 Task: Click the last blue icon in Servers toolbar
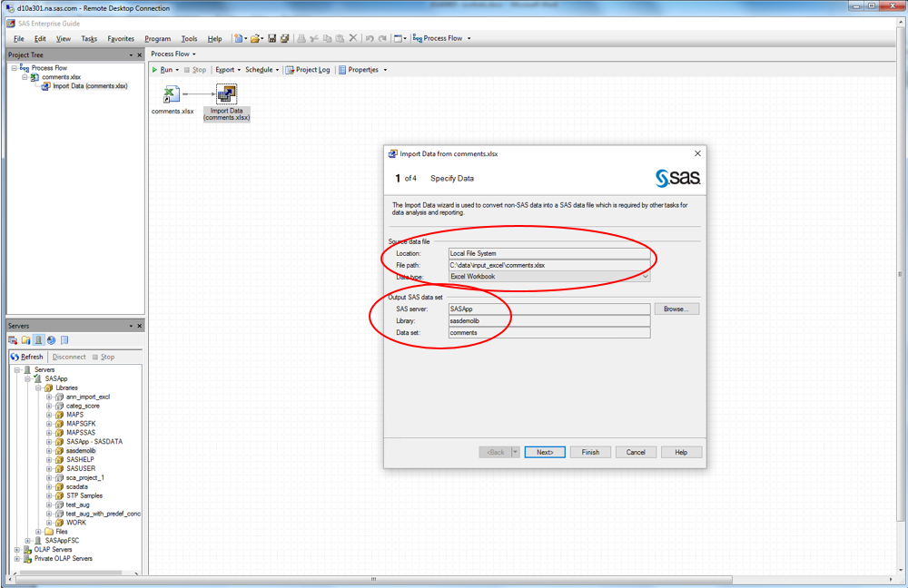point(64,340)
